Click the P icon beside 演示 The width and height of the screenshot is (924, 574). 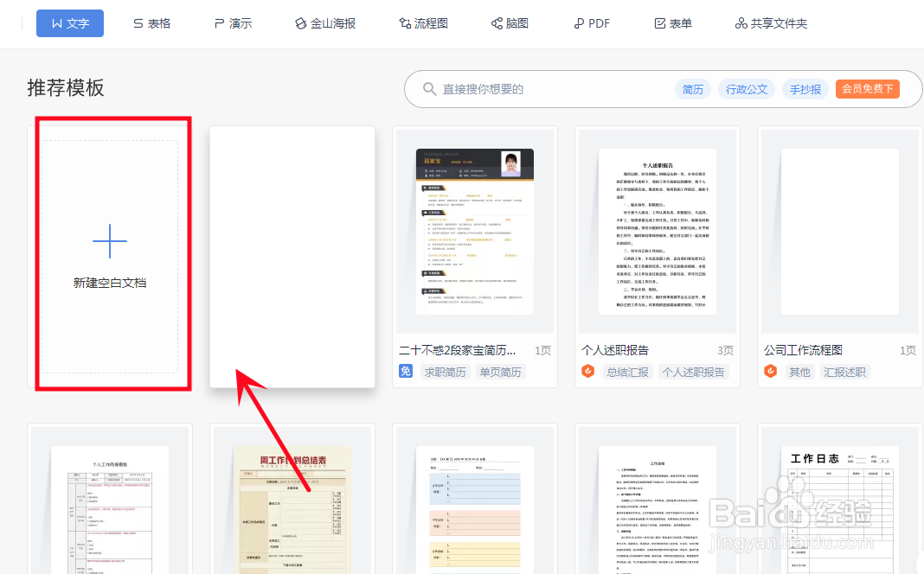[x=219, y=23]
